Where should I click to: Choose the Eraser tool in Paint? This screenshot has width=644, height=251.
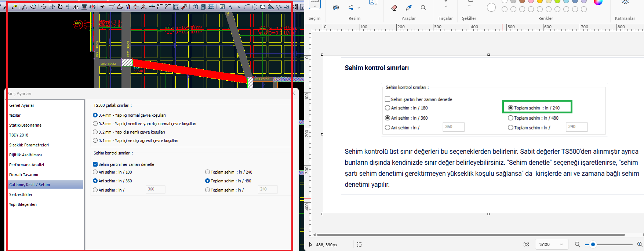(394, 7)
